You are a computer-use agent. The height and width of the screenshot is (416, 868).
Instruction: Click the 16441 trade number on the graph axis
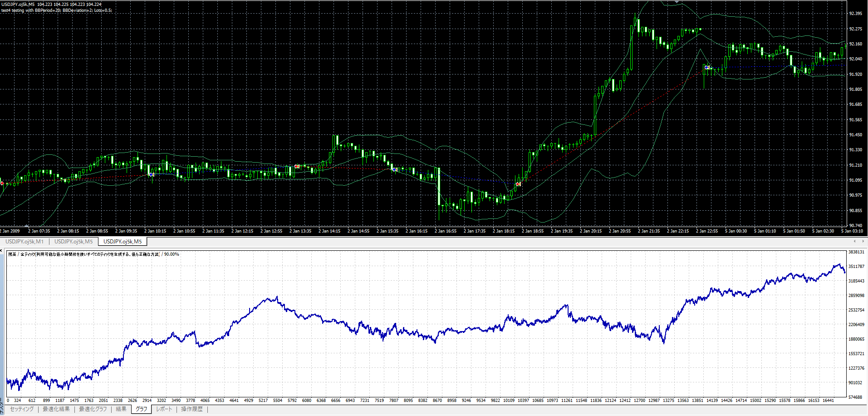[828, 401]
